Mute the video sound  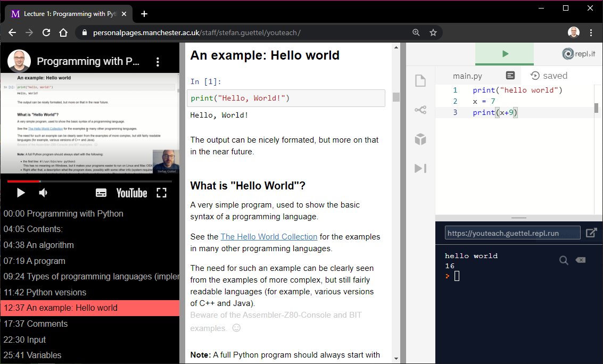[x=44, y=193]
